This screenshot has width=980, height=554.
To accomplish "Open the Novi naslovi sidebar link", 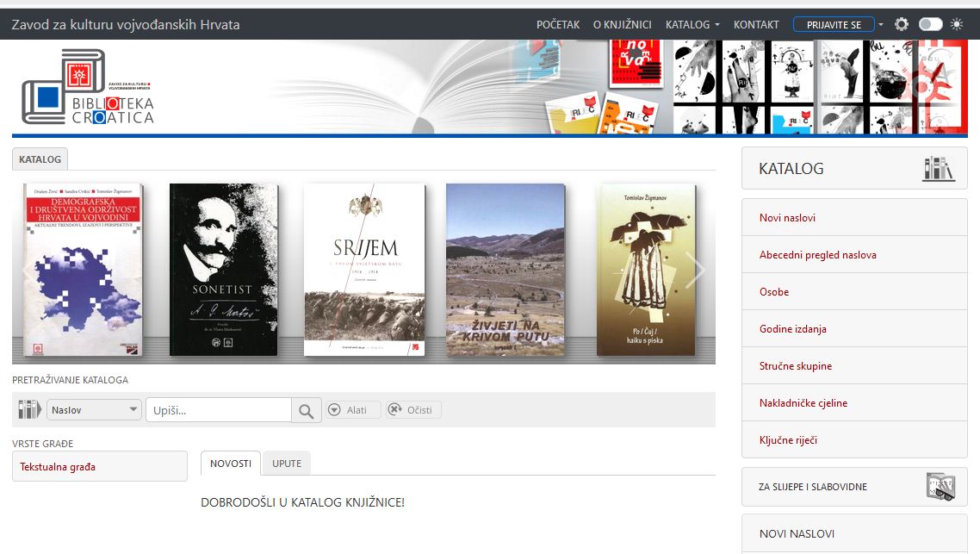I will pos(787,218).
